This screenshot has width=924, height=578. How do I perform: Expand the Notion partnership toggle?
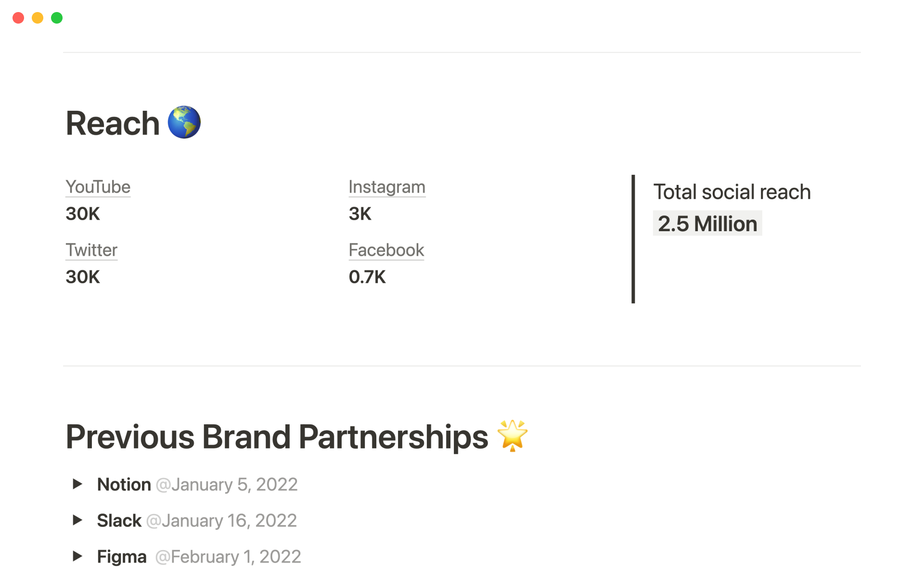[x=77, y=484]
